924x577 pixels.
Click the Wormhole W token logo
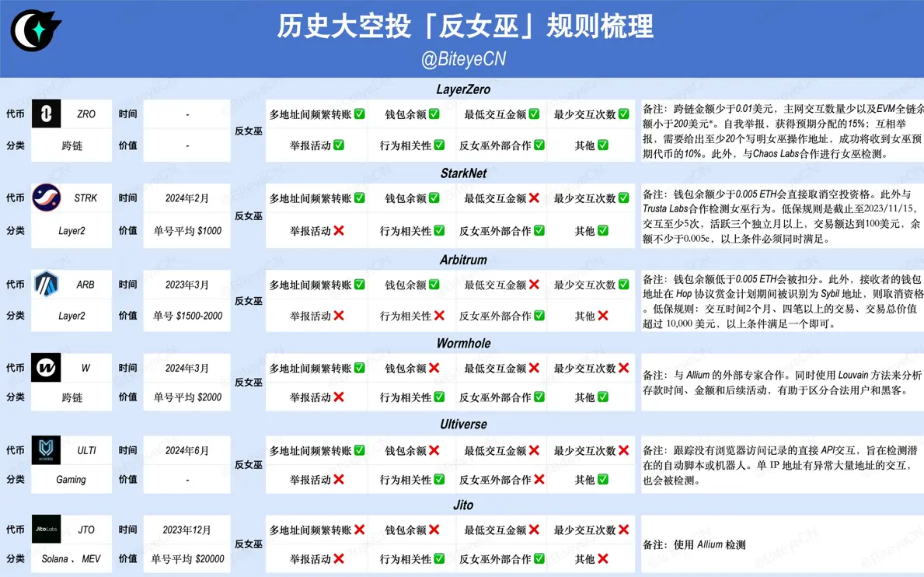47,368
